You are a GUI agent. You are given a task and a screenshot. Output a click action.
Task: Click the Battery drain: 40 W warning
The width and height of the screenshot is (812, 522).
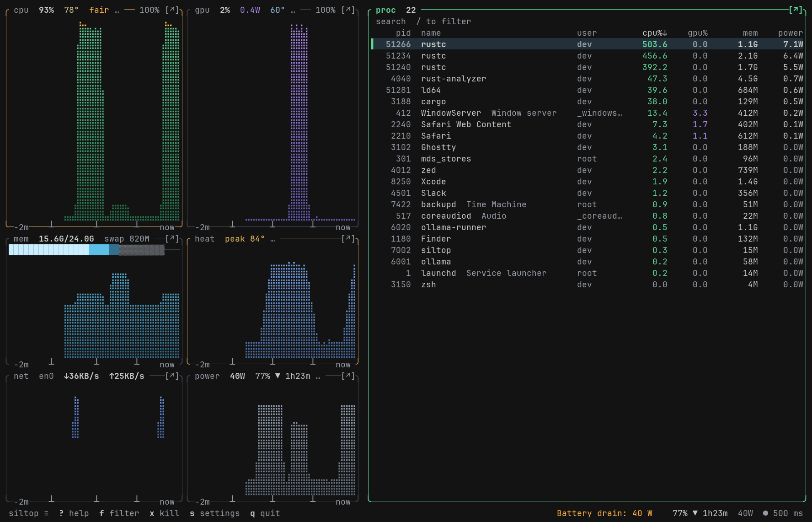[604, 513]
